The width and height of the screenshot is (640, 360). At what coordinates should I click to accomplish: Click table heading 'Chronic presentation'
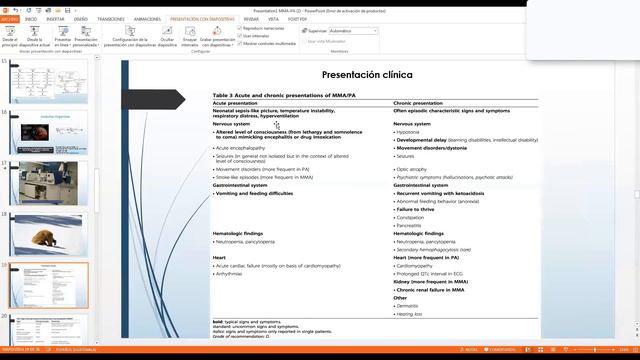(418, 103)
